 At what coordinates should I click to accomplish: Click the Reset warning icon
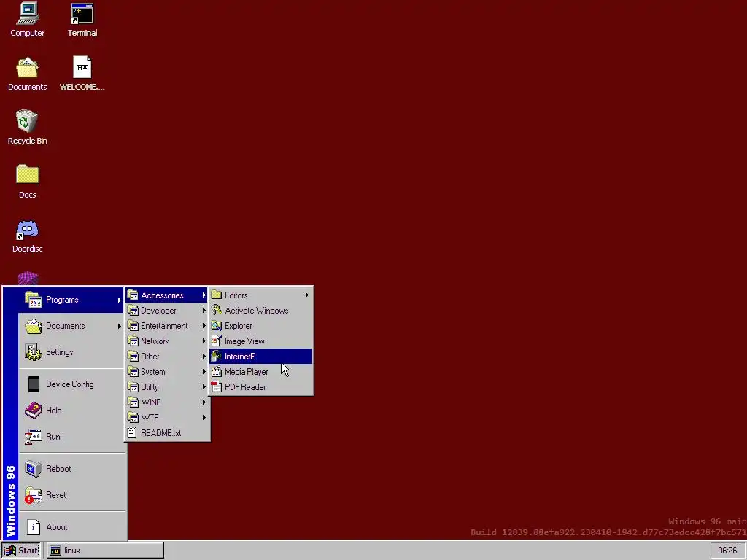[x=34, y=495]
